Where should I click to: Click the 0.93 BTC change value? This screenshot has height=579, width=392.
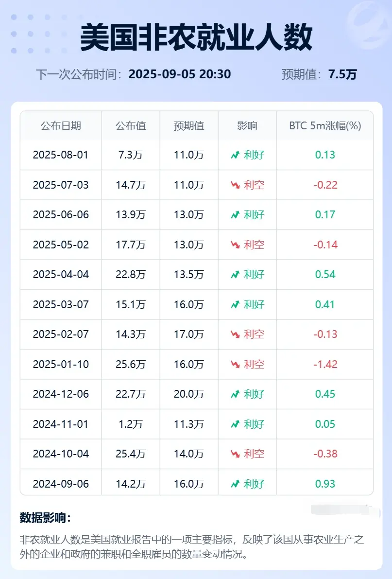(x=325, y=484)
